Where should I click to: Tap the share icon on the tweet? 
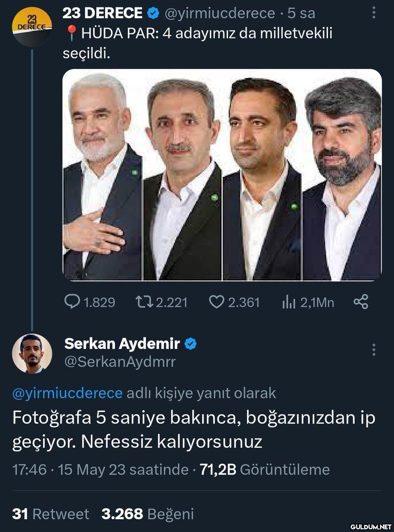point(361,302)
